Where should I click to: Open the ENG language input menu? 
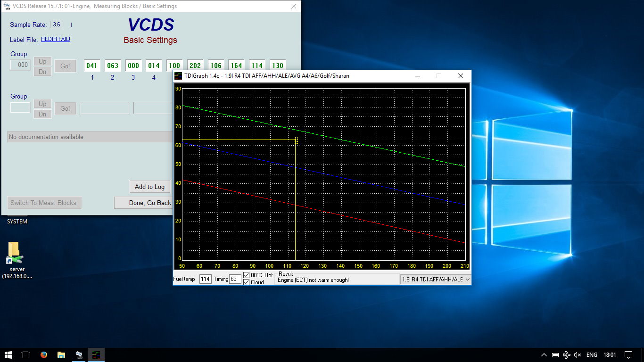pyautogui.click(x=592, y=355)
